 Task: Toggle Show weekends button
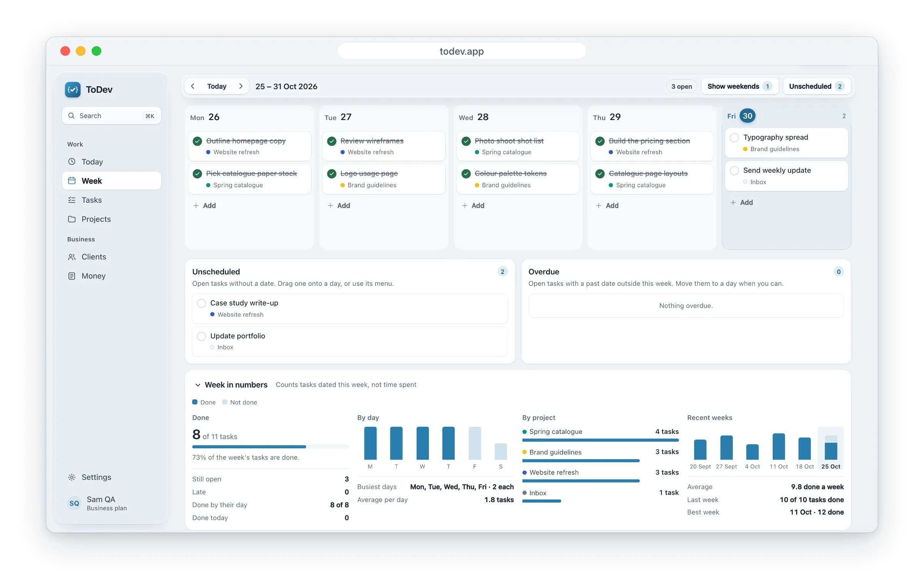click(740, 86)
